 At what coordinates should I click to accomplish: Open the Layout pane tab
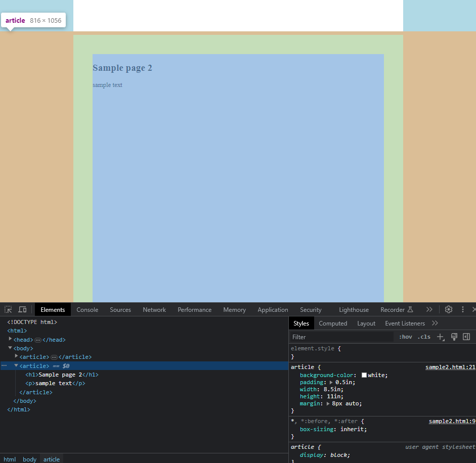pos(366,323)
